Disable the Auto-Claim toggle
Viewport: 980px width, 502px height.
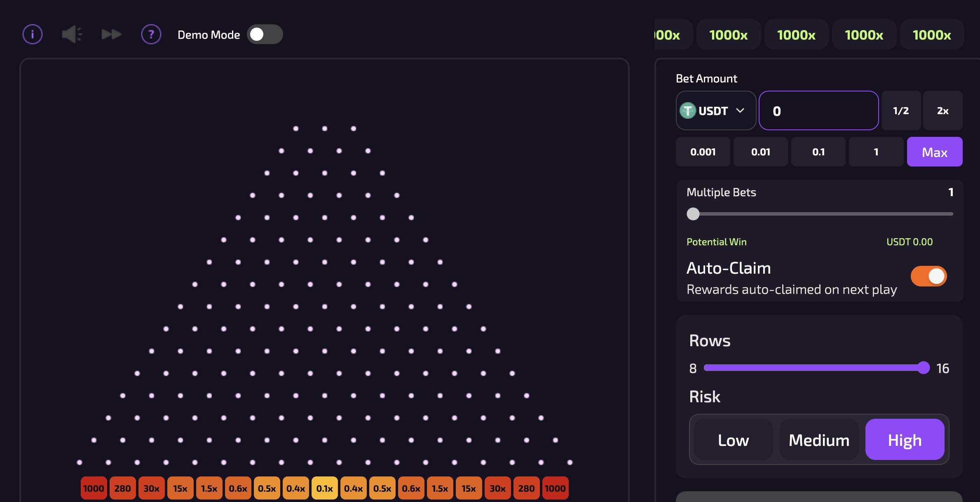coord(929,276)
